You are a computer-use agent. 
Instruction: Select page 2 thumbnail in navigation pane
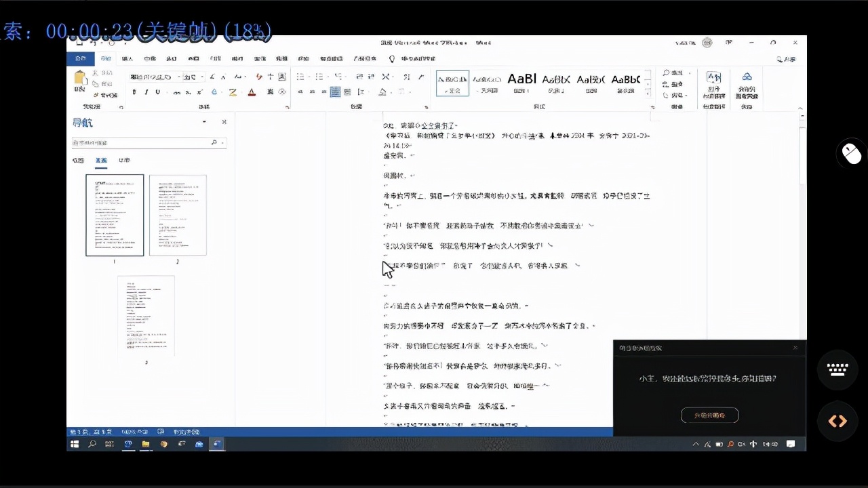click(178, 215)
